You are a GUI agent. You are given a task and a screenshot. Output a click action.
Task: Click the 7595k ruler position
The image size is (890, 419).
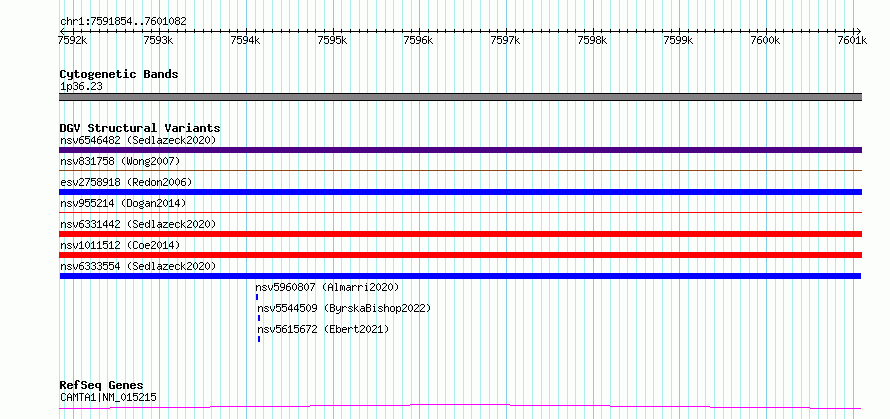click(333, 40)
